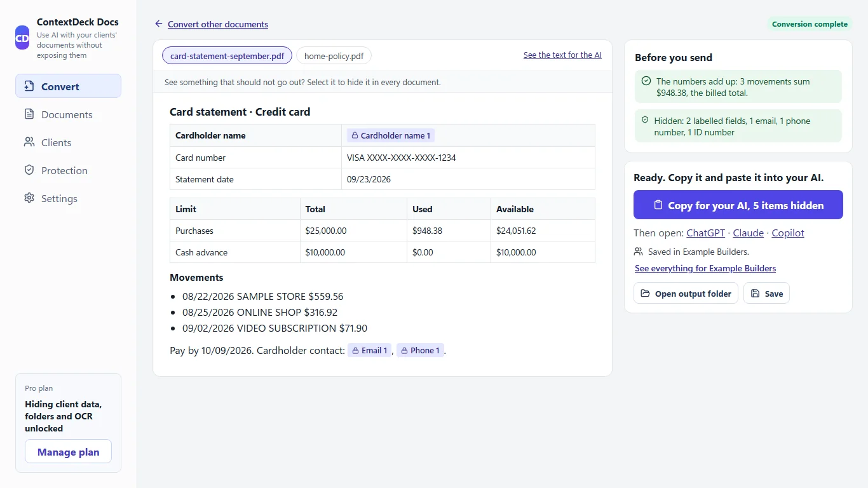Click Open output folder button
This screenshot has width=868, height=488.
click(686, 294)
